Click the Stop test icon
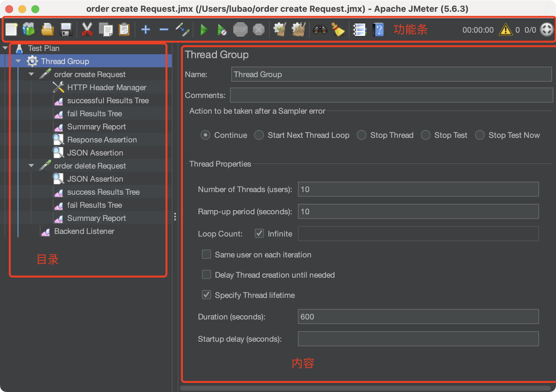Image resolution: width=556 pixels, height=392 pixels. coord(240,30)
